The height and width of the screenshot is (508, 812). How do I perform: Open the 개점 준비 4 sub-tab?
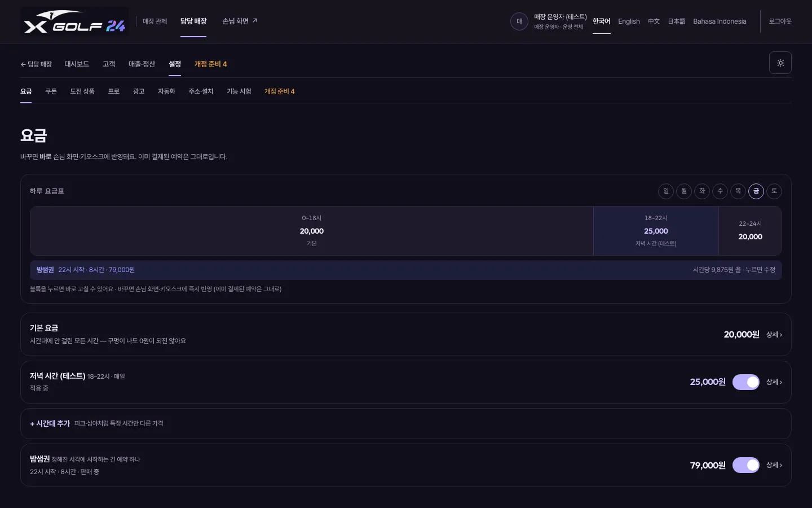click(x=280, y=91)
